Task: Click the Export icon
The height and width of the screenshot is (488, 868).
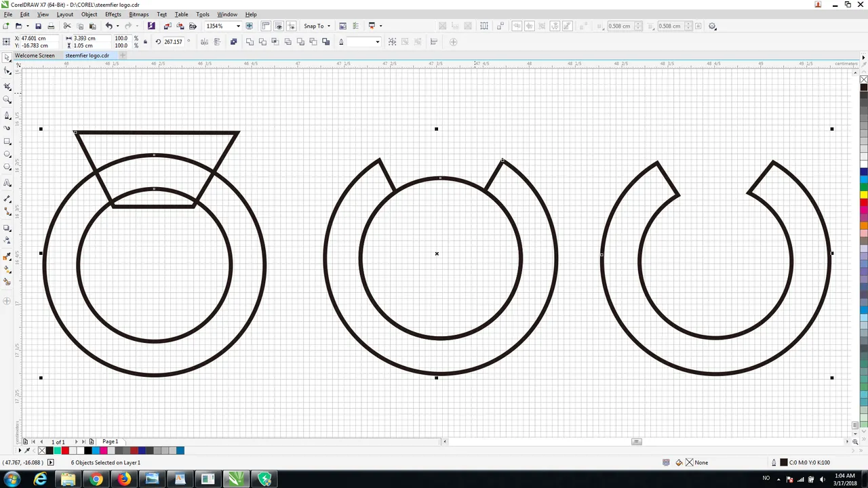Action: point(180,26)
